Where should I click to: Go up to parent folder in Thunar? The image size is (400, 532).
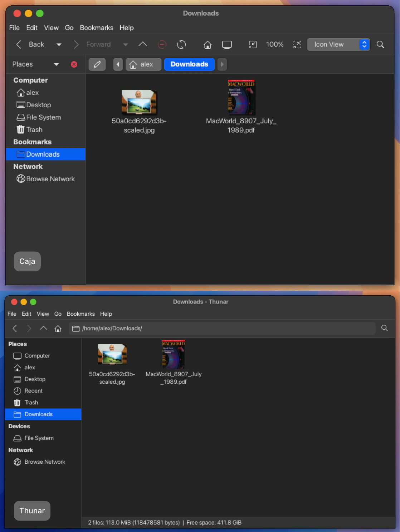[x=43, y=328]
